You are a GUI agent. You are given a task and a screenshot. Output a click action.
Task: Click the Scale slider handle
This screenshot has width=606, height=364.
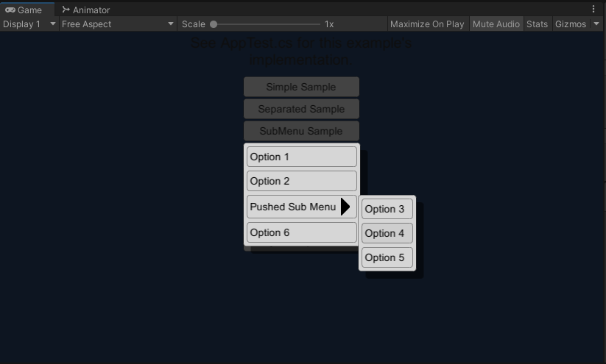(214, 24)
